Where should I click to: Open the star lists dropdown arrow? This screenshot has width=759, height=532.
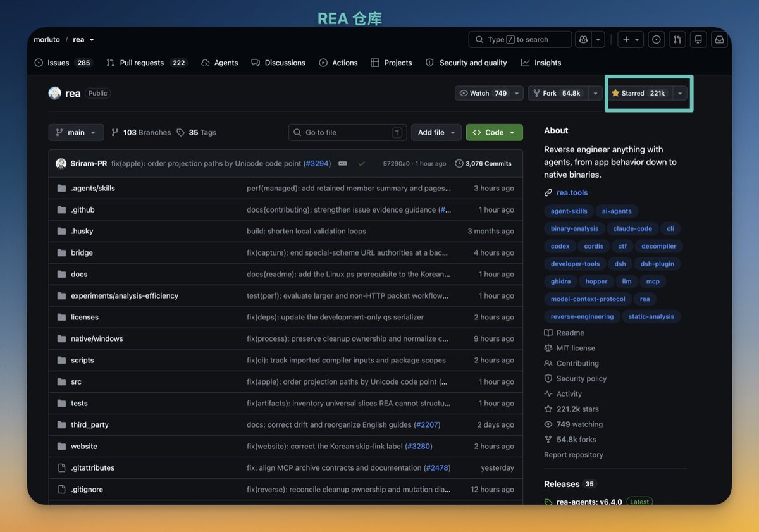[x=680, y=93]
